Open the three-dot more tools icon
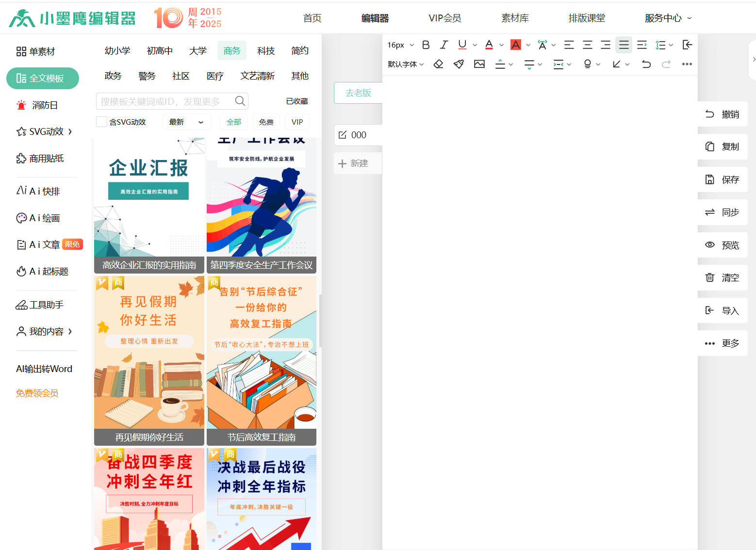756x550 pixels. pos(687,64)
